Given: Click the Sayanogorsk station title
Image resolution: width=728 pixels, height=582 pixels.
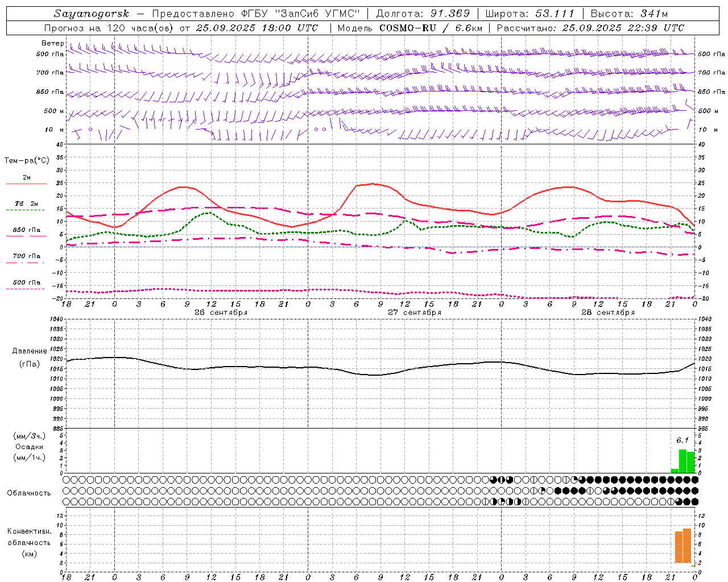Looking at the screenshot, I should 92,14.
